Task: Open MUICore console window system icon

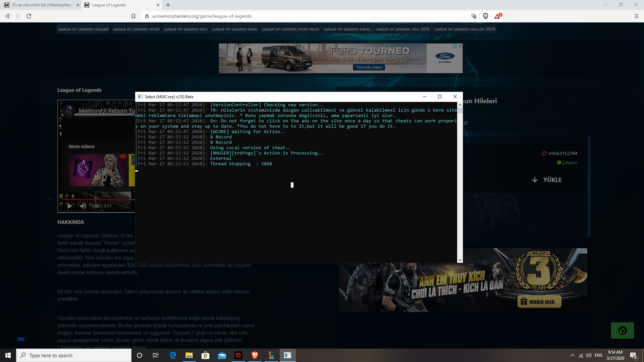Action: pos(141,97)
